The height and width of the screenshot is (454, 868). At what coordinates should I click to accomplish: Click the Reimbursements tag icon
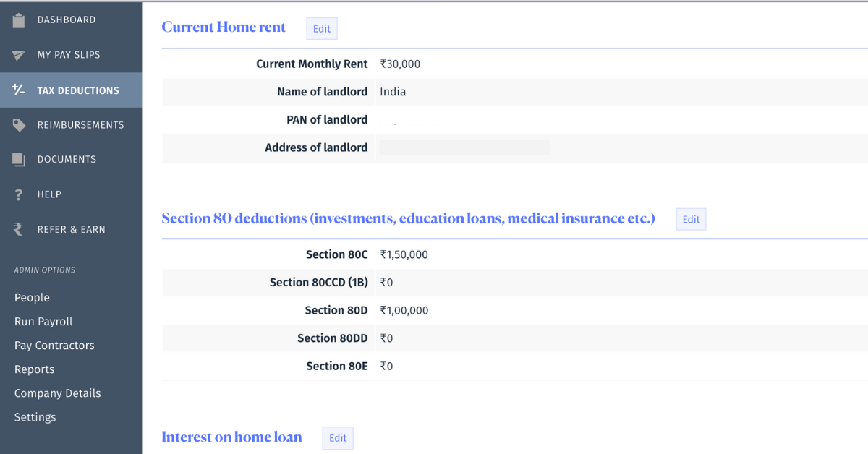coord(19,125)
